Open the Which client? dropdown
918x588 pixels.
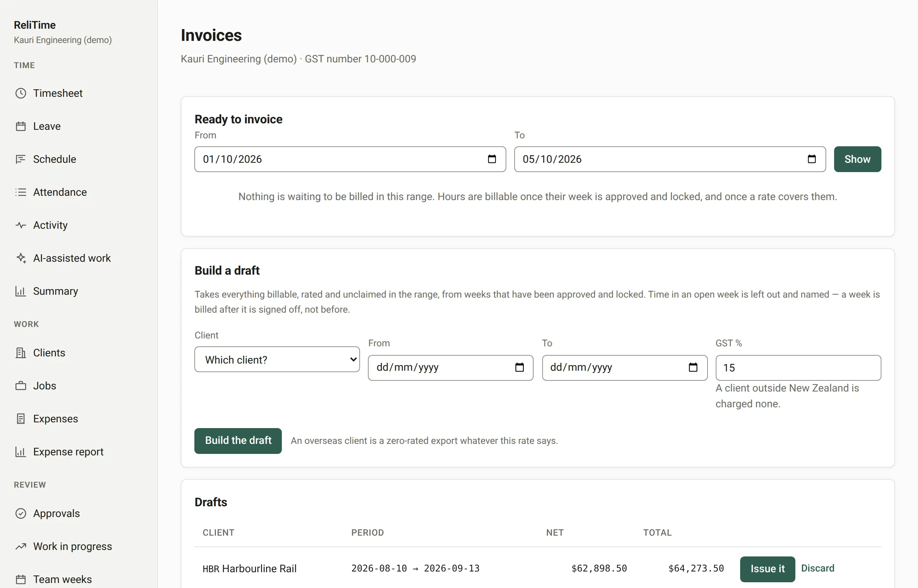coord(277,359)
